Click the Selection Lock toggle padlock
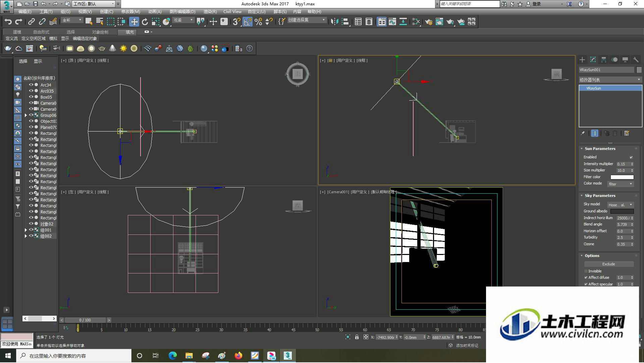The height and width of the screenshot is (363, 644). click(357, 338)
